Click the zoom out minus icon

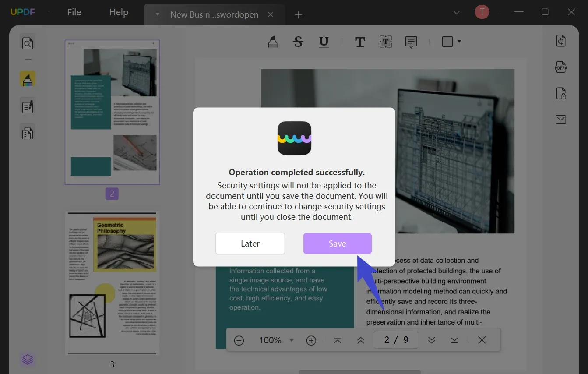pos(239,340)
